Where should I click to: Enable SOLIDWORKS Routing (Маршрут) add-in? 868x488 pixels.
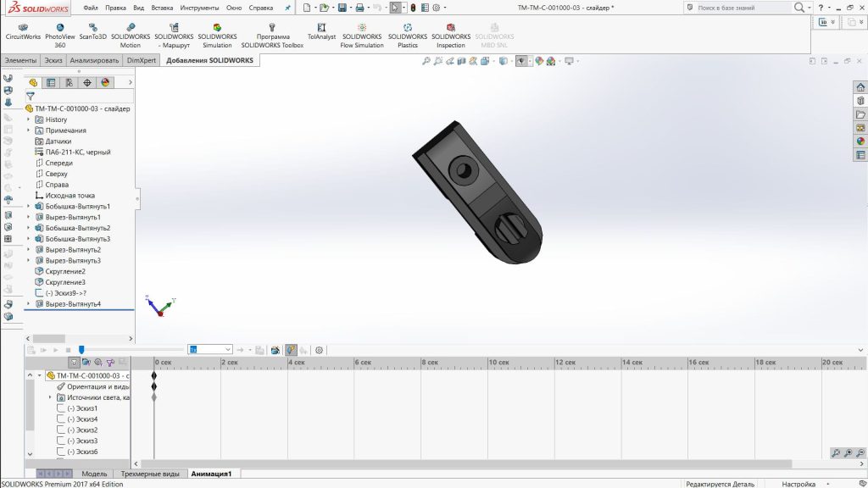(174, 36)
